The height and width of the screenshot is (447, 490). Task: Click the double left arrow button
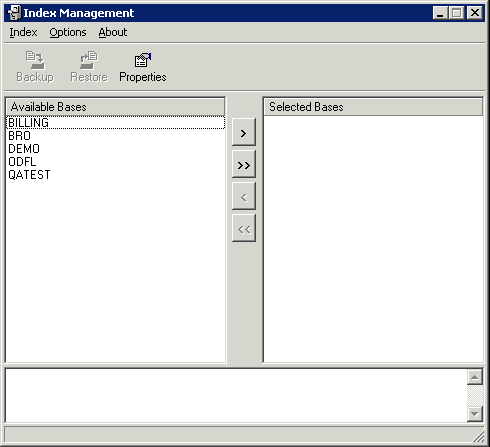[x=244, y=228]
